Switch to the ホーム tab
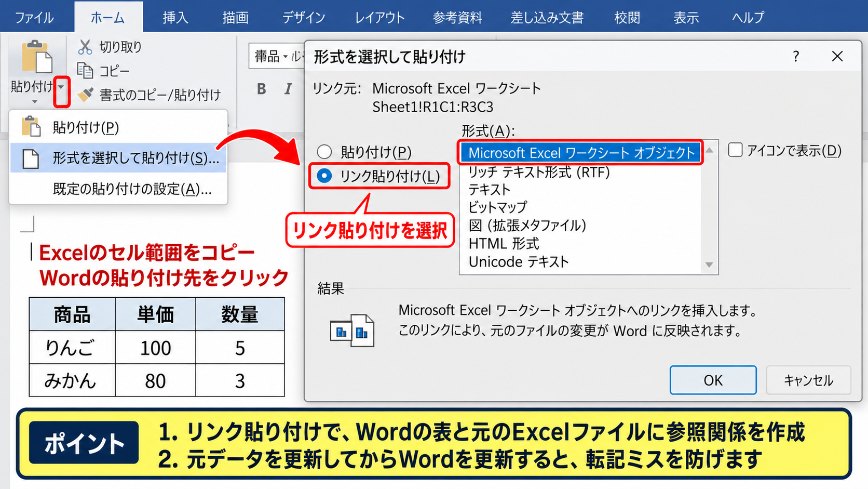 pyautogui.click(x=108, y=17)
